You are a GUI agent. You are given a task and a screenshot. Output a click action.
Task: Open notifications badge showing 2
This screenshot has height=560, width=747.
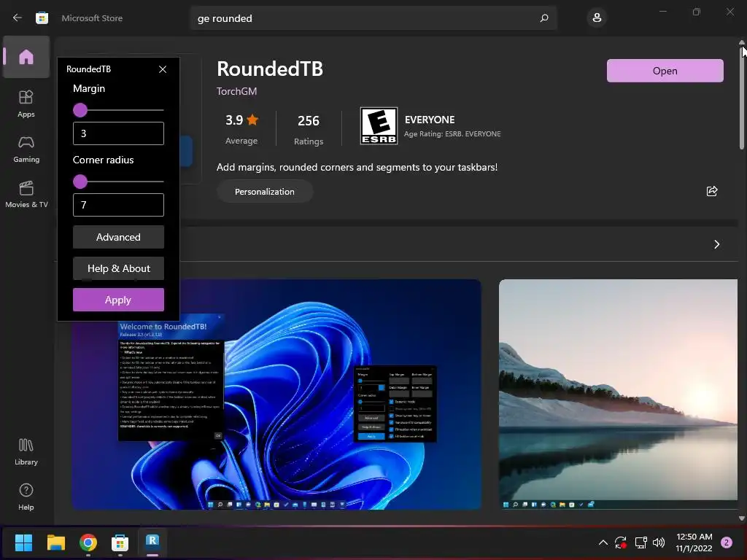pyautogui.click(x=727, y=542)
